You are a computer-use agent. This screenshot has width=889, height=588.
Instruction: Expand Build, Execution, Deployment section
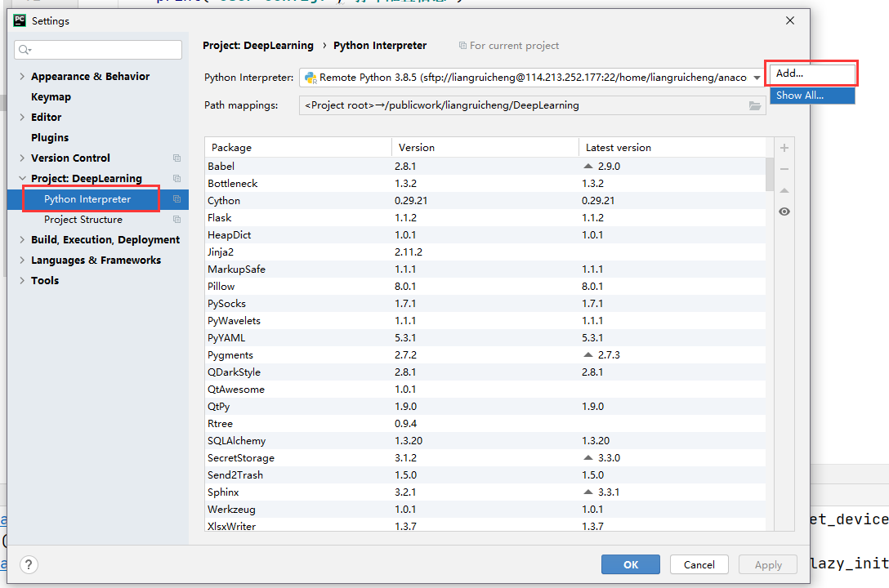click(x=22, y=239)
